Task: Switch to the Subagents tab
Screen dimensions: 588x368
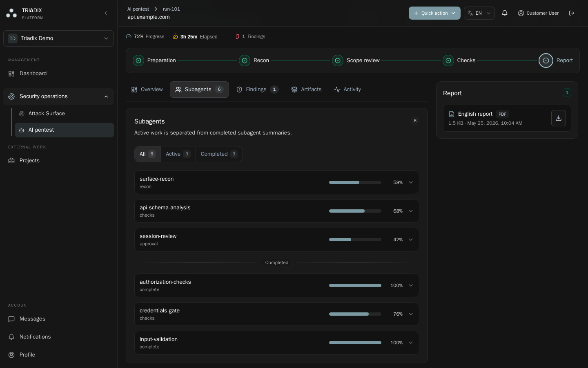Action: pyautogui.click(x=199, y=90)
